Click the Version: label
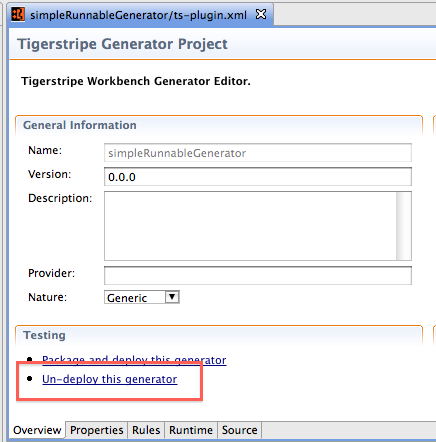436x442 pixels. (x=50, y=174)
